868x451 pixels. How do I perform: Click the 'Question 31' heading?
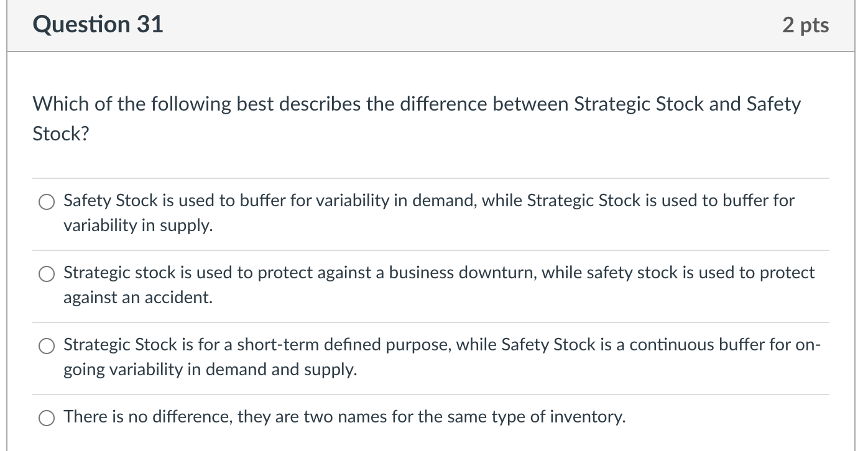[98, 25]
